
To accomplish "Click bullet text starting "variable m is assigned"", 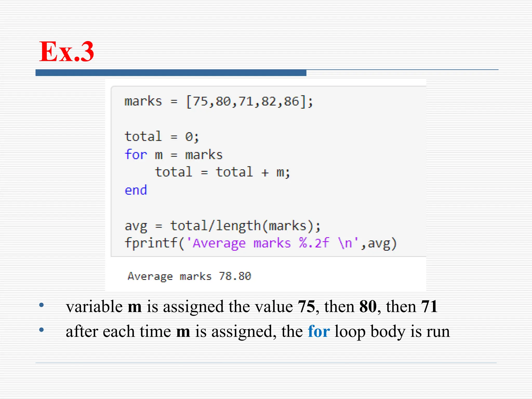I will tap(251, 307).
